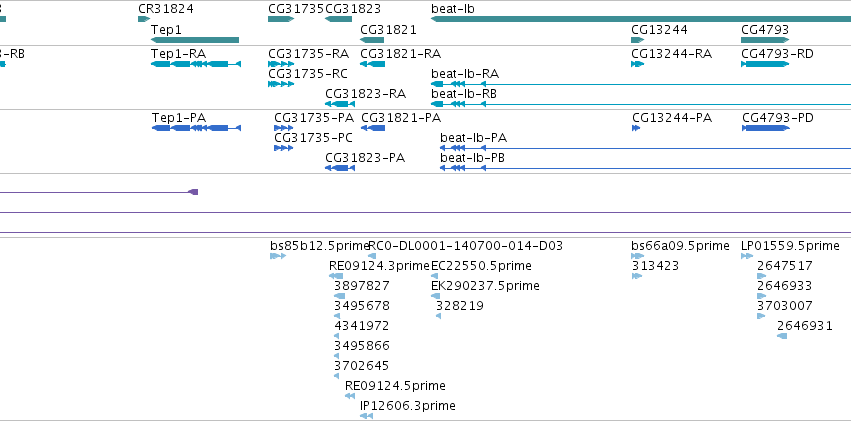Viewport: 851px width, 421px height.
Task: Select the CG4793 gene label
Action: (765, 29)
